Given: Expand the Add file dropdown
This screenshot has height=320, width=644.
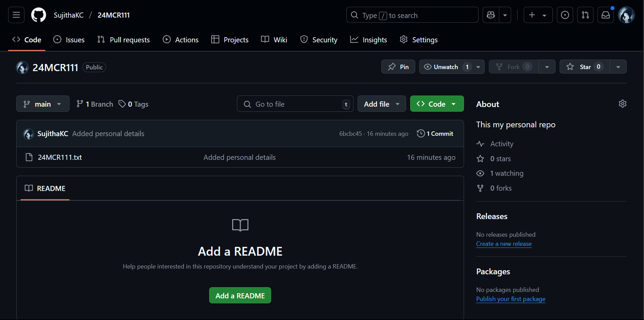Looking at the screenshot, I should click(x=382, y=104).
